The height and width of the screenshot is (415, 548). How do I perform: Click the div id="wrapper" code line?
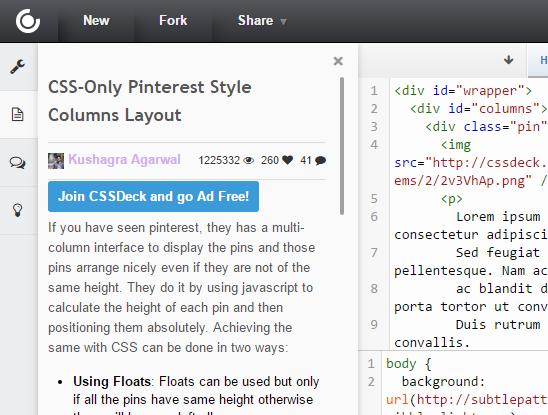click(x=463, y=91)
